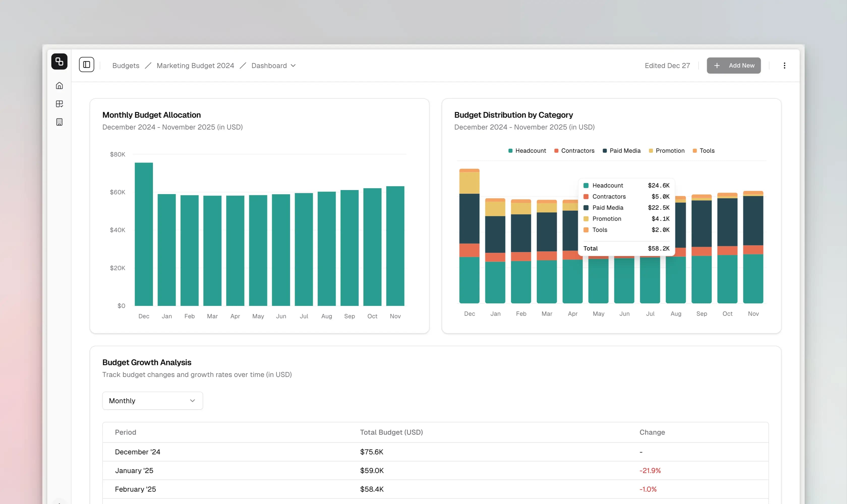Click the December bar in Monthly Budget chart
Viewport: 847px width, 504px height.
143,234
